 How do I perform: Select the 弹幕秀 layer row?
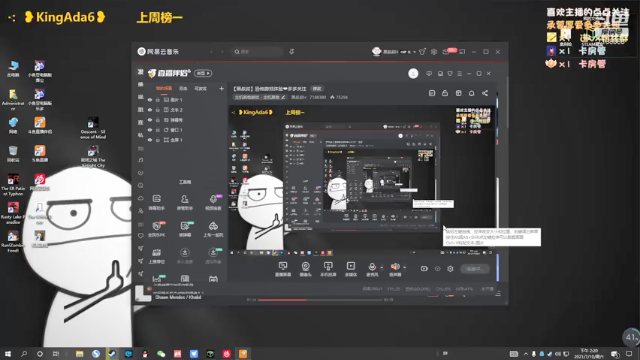(185, 120)
